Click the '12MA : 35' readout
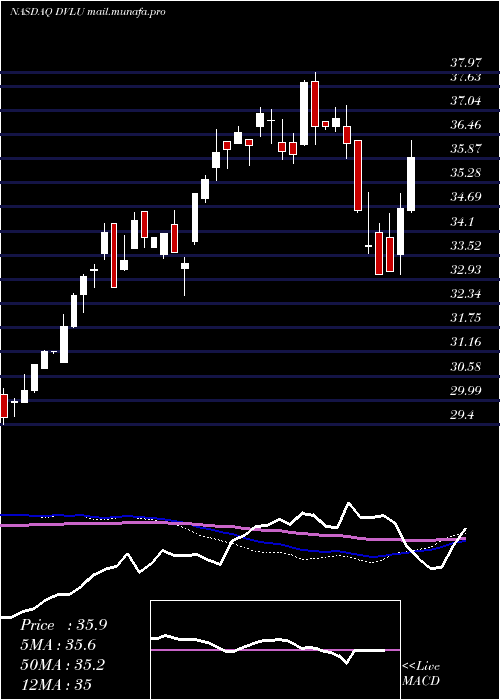This screenshot has width=500, height=700. coord(56,684)
